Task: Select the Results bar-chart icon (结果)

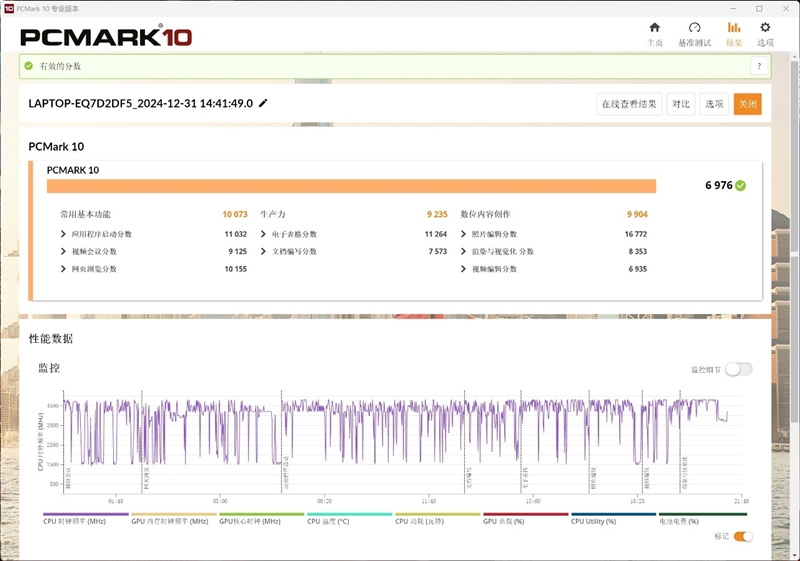Action: point(734,28)
